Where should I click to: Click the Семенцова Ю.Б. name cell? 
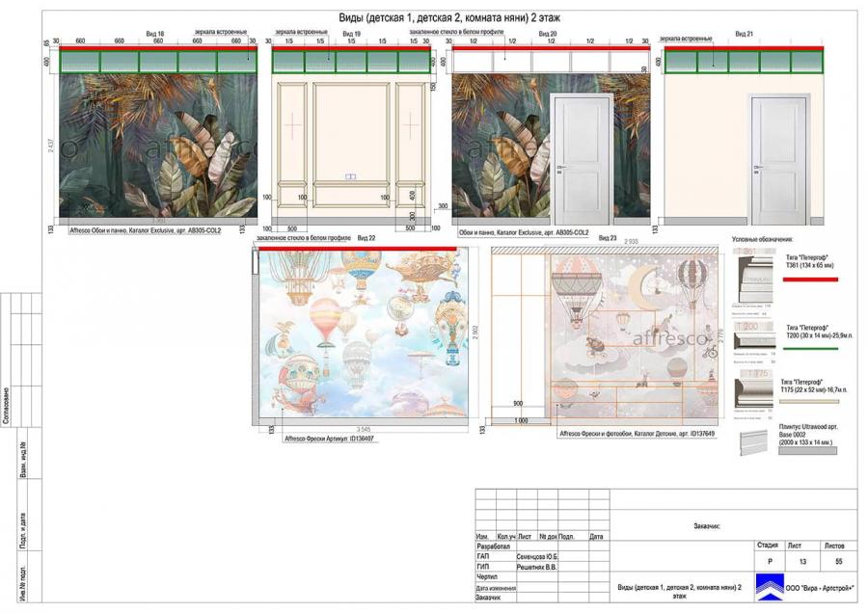pyautogui.click(x=538, y=556)
